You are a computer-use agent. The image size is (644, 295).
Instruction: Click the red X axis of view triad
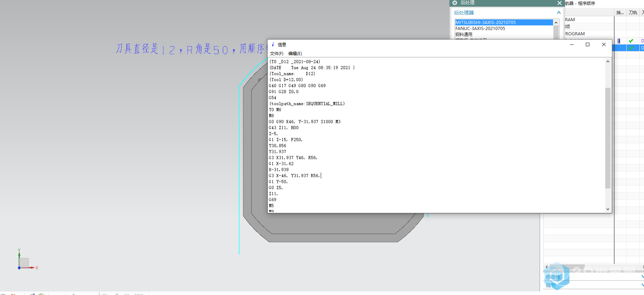(32, 268)
